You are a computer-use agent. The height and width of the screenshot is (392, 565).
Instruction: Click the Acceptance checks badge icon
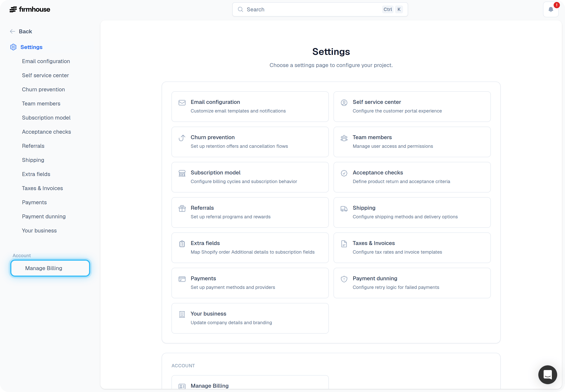coord(344,173)
